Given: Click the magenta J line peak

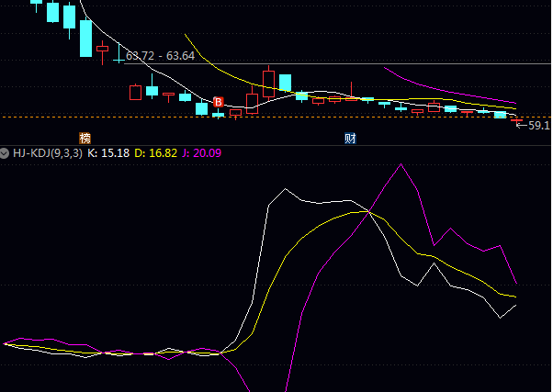Looking at the screenshot, I should click(x=401, y=164).
